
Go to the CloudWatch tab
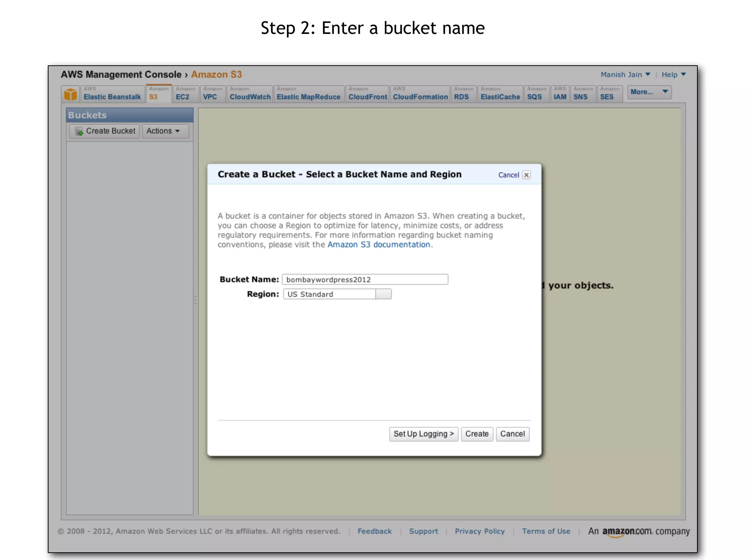tap(250, 94)
